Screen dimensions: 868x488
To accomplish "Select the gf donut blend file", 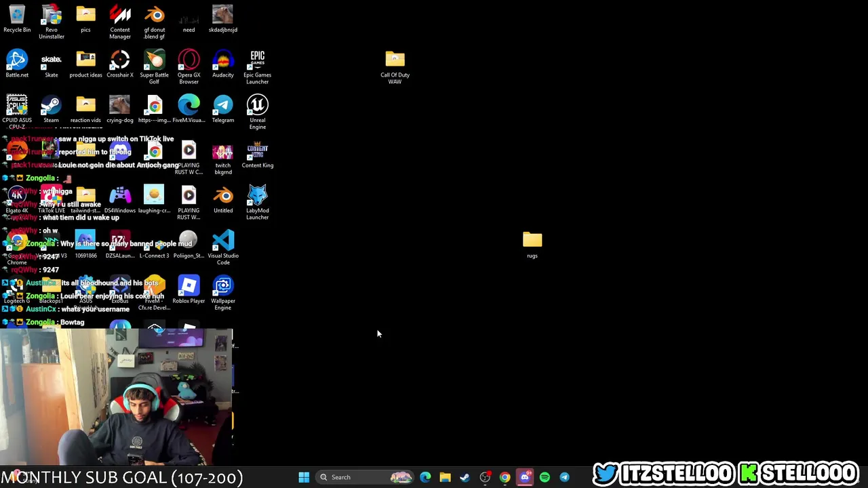I will pos(155,22).
